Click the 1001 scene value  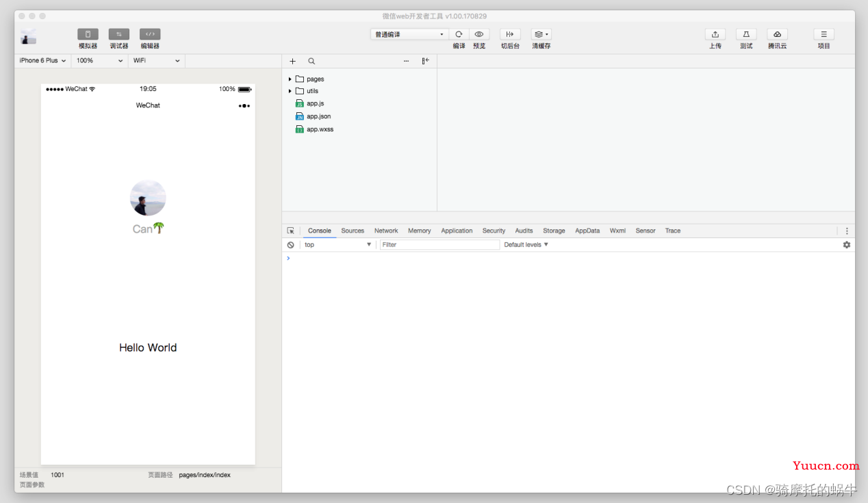click(58, 475)
